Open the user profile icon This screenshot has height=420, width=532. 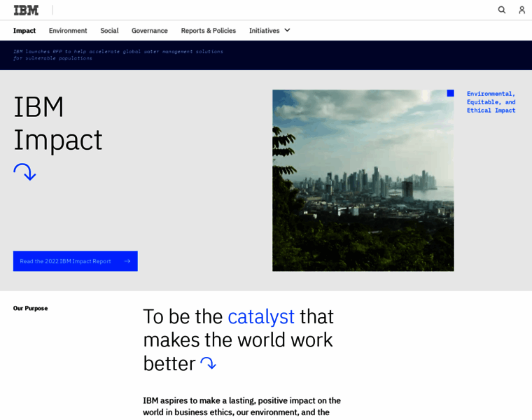coord(521,10)
